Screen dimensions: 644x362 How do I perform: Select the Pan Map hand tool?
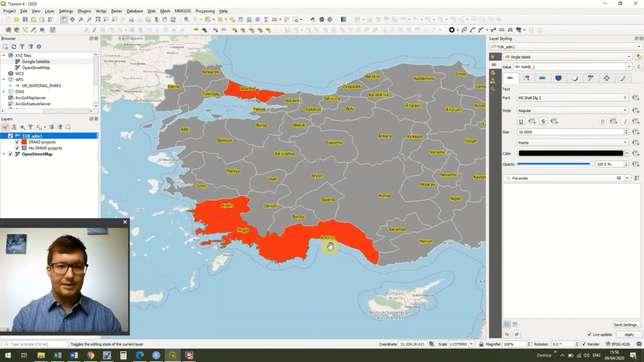pos(64,19)
